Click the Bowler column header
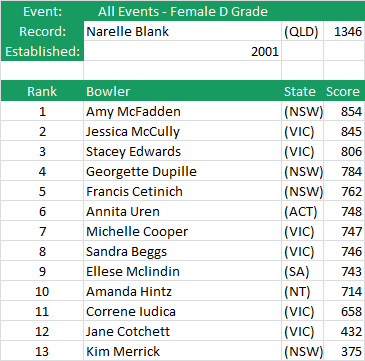Screen dimensions: 365x361 click(182, 91)
